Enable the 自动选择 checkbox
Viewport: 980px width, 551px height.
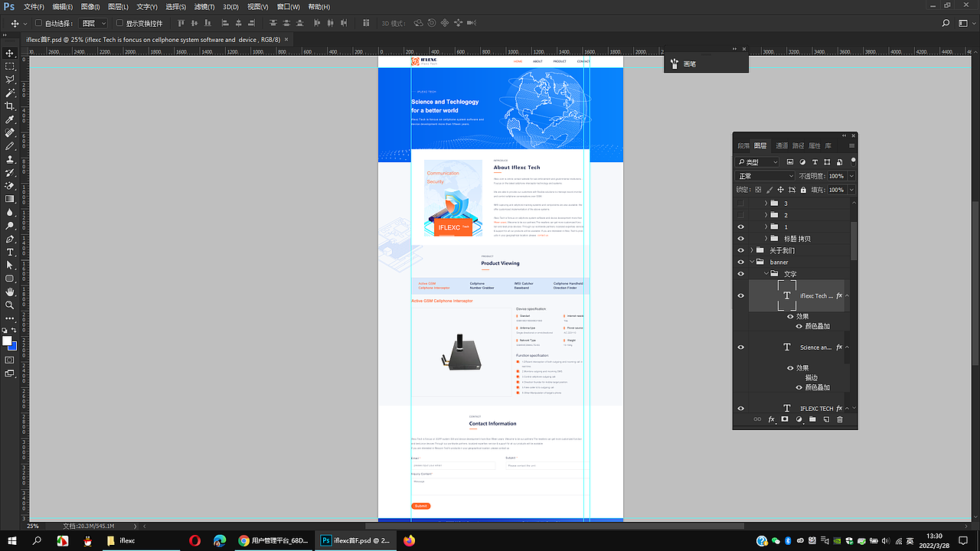[38, 24]
